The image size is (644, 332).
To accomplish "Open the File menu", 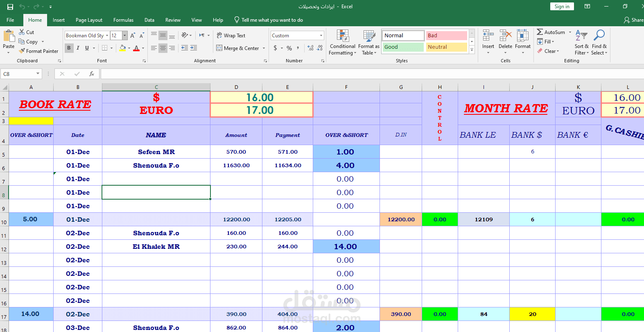I will (x=10, y=20).
